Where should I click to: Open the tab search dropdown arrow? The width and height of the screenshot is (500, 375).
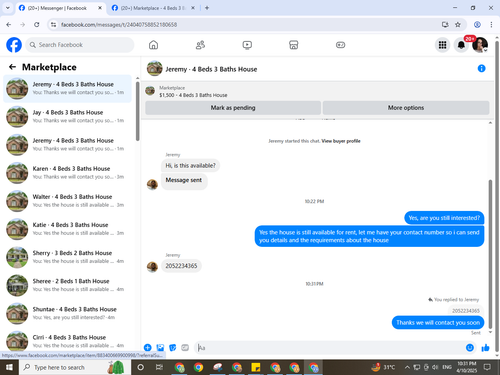8,8
